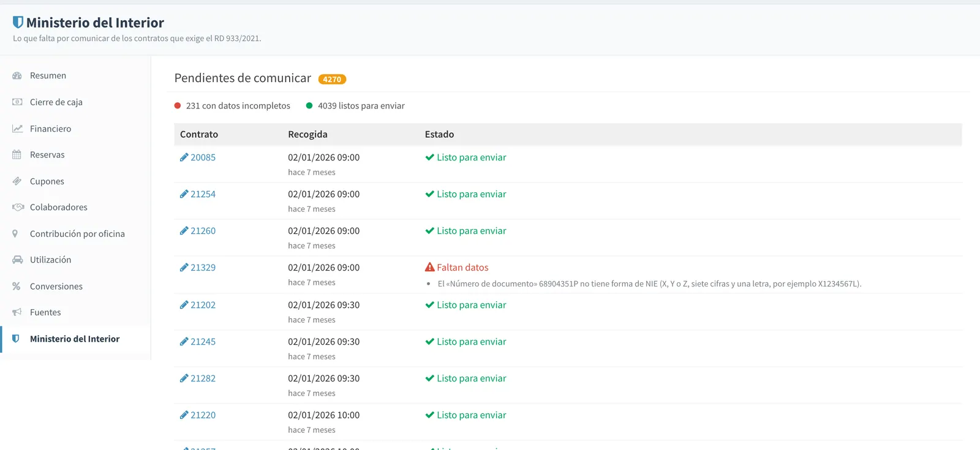The height and width of the screenshot is (450, 980).
Task: Click the "231 con datos incompletos" label
Action: click(238, 106)
